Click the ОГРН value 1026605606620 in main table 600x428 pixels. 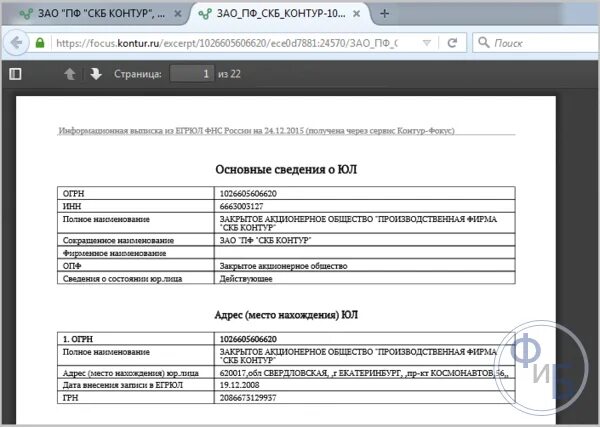pos(248,194)
